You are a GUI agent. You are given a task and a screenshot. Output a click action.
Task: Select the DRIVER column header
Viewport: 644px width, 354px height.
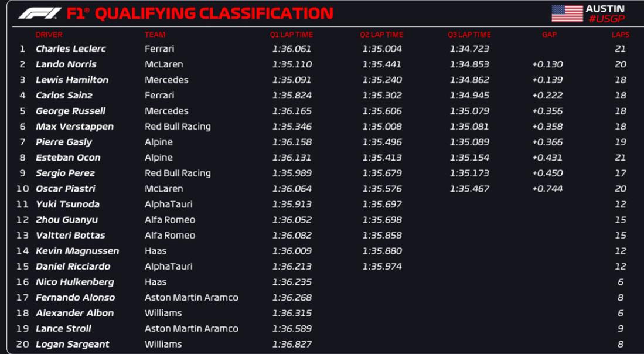click(49, 35)
